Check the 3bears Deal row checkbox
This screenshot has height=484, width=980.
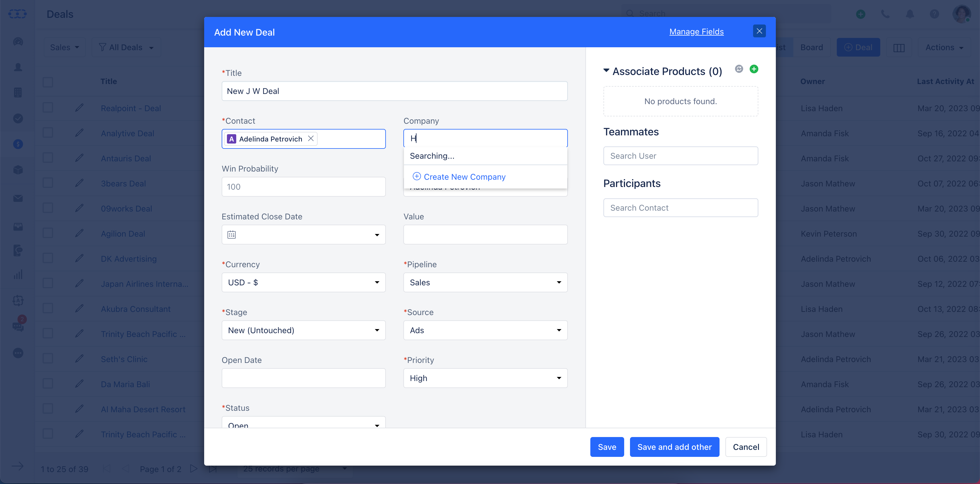[x=48, y=183]
